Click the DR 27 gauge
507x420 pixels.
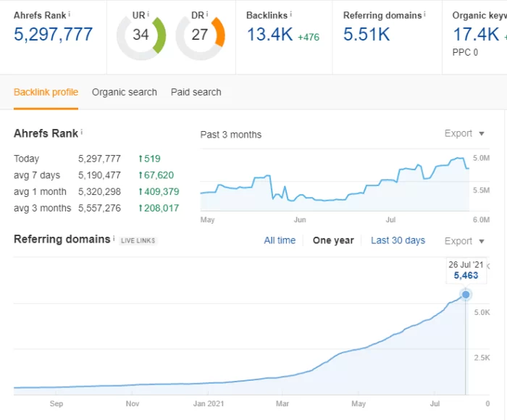coord(200,35)
